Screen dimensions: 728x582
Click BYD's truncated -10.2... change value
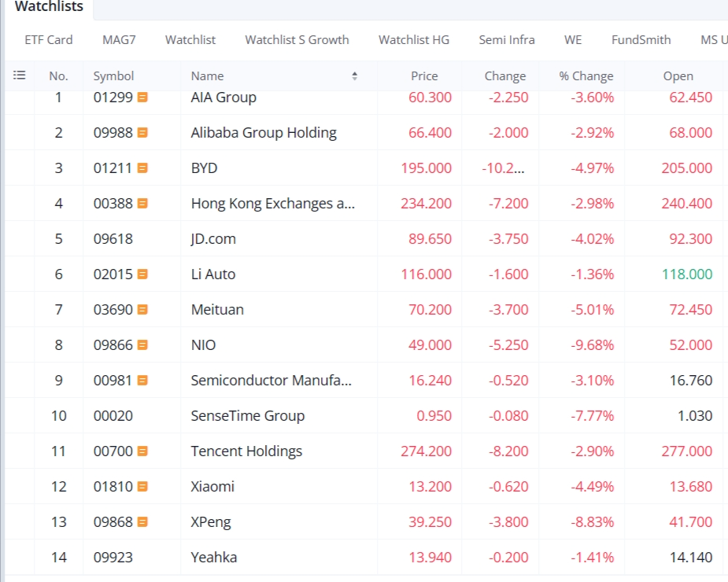pos(503,168)
